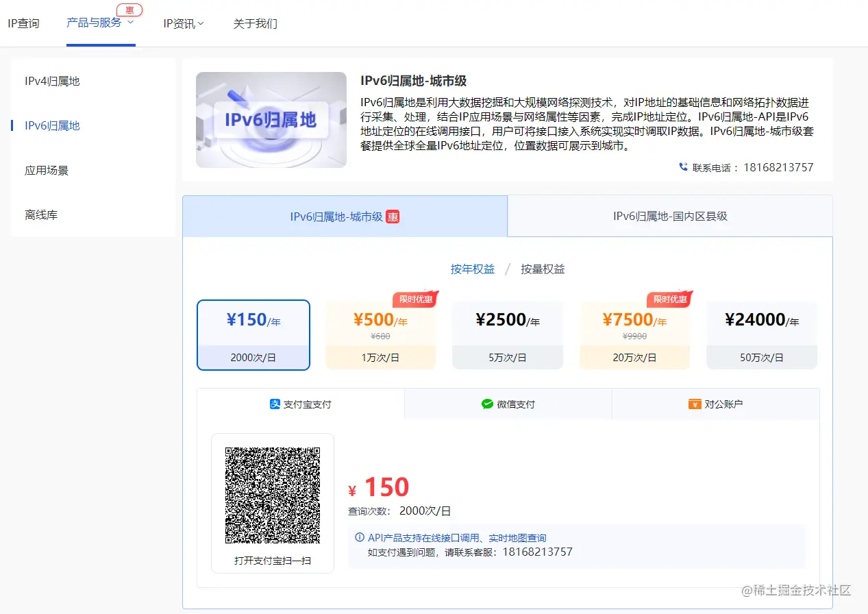Click the 打开支付宝扫一扫 caption
The height and width of the screenshot is (614, 868).
click(273, 561)
